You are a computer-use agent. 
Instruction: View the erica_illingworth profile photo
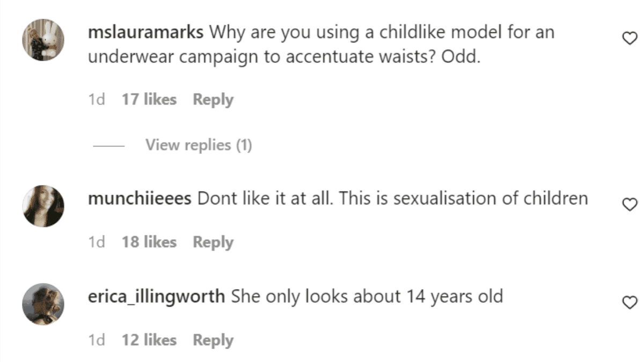(x=43, y=304)
